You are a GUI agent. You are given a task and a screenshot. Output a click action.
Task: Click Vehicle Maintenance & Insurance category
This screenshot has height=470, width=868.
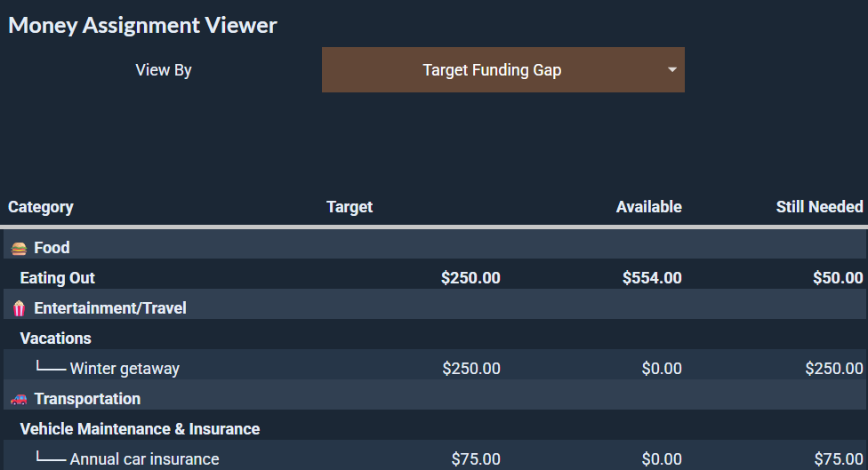click(140, 429)
